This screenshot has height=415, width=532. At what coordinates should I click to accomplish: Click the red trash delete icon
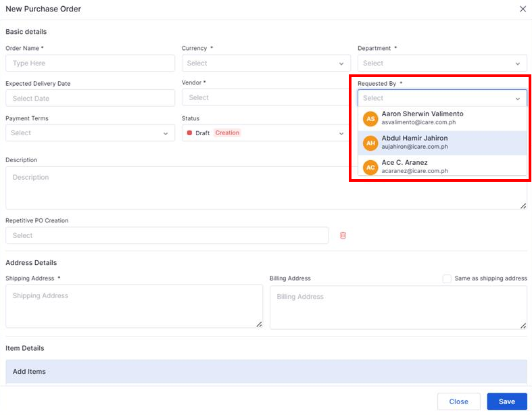click(x=343, y=235)
